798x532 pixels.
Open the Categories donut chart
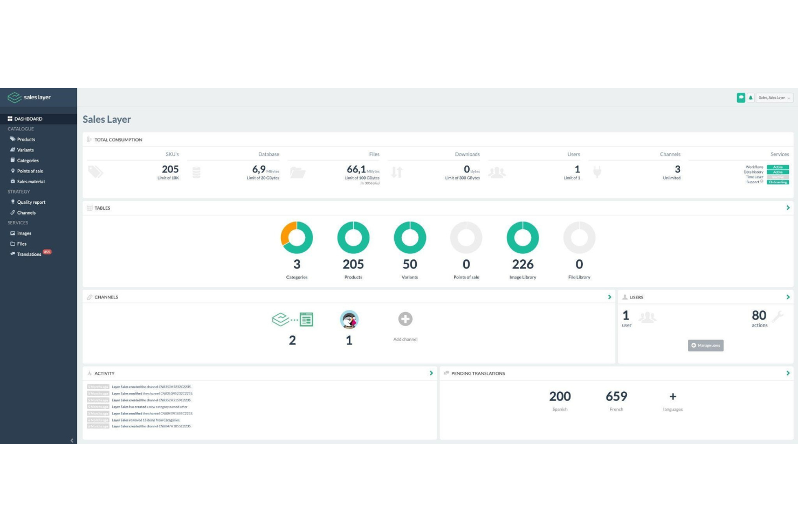pos(297,237)
